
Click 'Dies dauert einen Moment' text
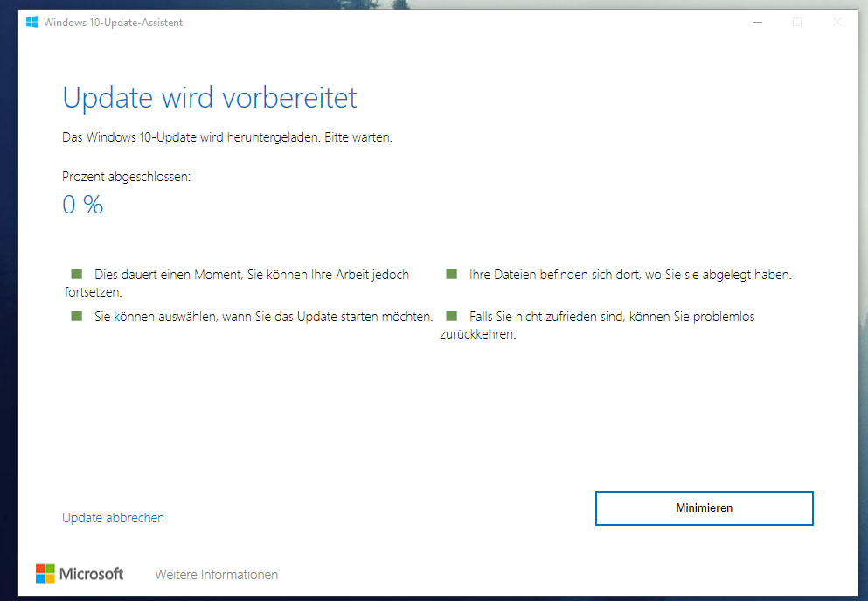[169, 275]
